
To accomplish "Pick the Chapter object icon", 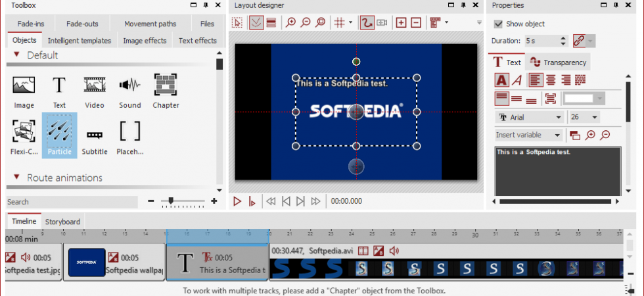I will click(x=166, y=85).
